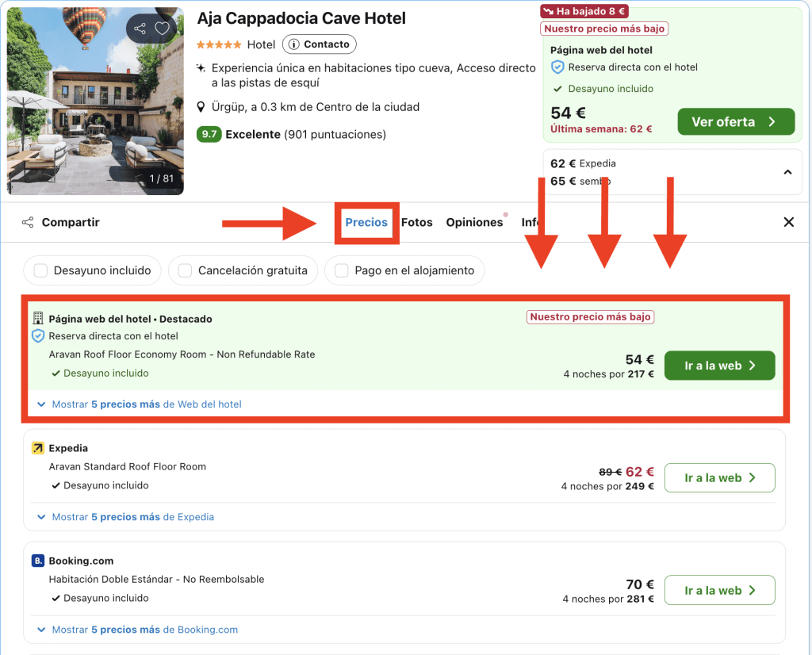Image resolution: width=812 pixels, height=655 pixels.
Task: Click the info icon in Contacto
Action: click(x=293, y=44)
